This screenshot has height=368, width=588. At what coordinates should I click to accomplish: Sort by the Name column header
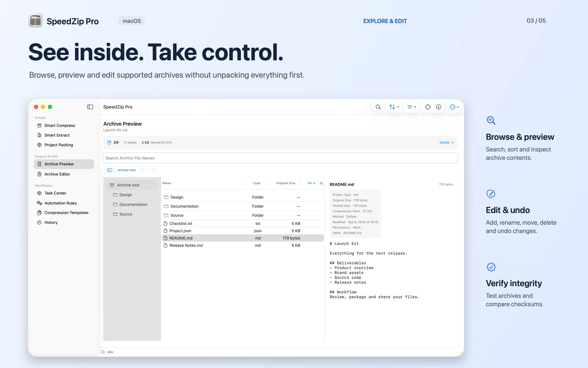pyautogui.click(x=167, y=183)
